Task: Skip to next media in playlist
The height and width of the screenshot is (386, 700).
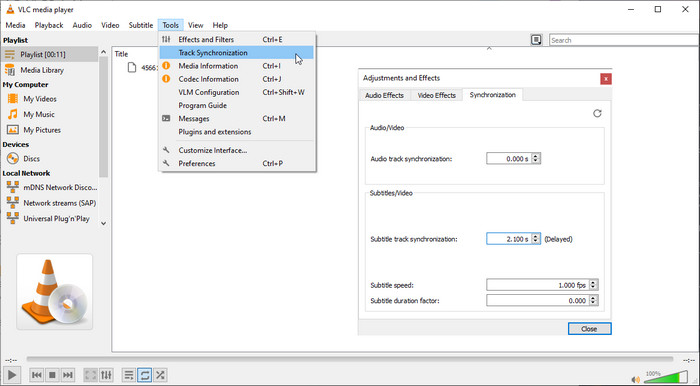Action: (67, 375)
